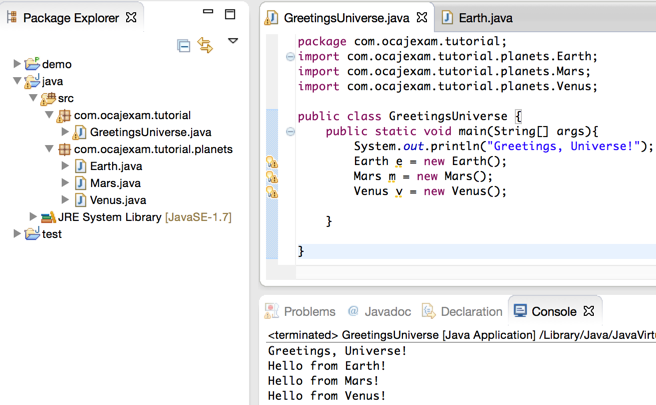The height and width of the screenshot is (405, 656).
Task: Open the Problems tab
Action: pos(310,312)
